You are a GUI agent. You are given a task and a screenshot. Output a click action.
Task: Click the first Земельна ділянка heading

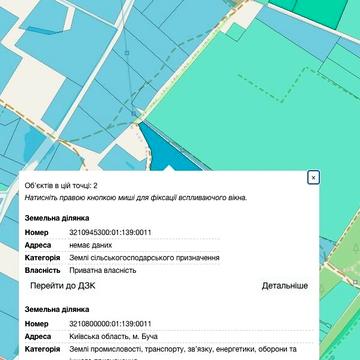(x=57, y=218)
